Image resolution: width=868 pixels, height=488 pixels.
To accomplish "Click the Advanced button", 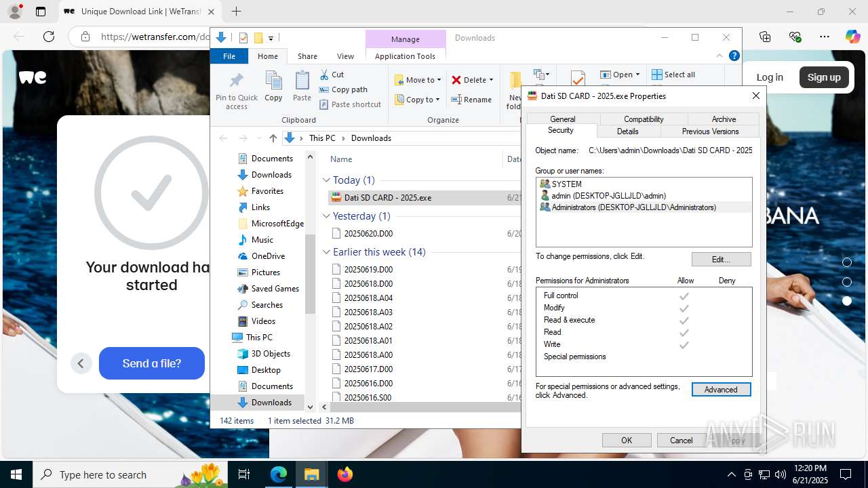I will 721,390.
